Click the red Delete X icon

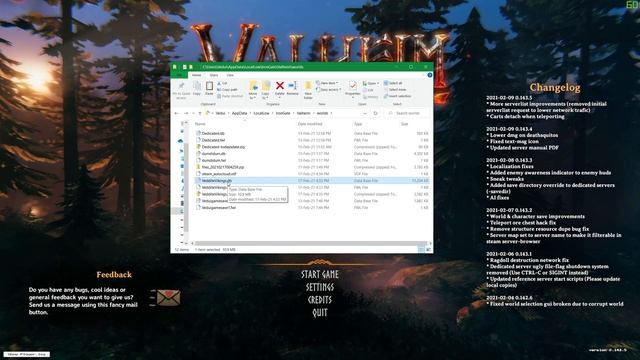[280, 85]
